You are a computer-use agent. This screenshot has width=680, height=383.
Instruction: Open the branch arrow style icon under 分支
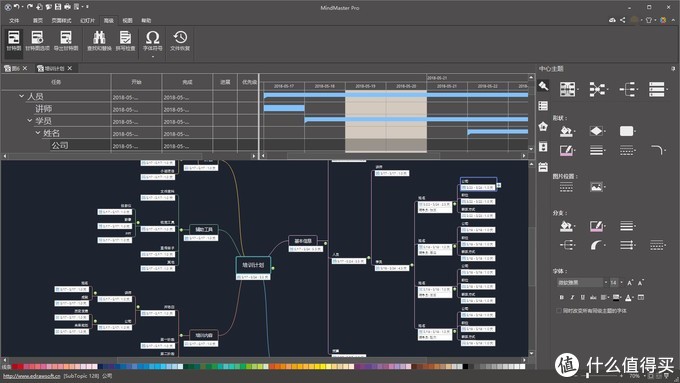point(628,245)
